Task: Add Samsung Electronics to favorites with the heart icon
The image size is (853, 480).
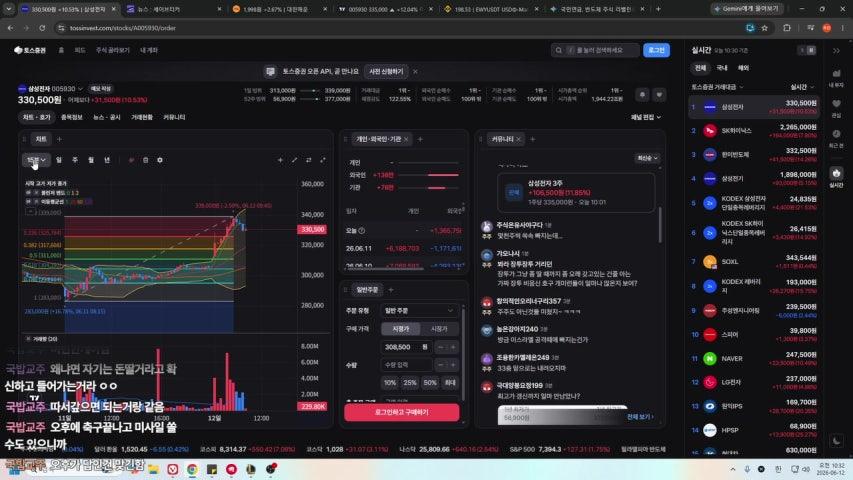Action: click(659, 95)
